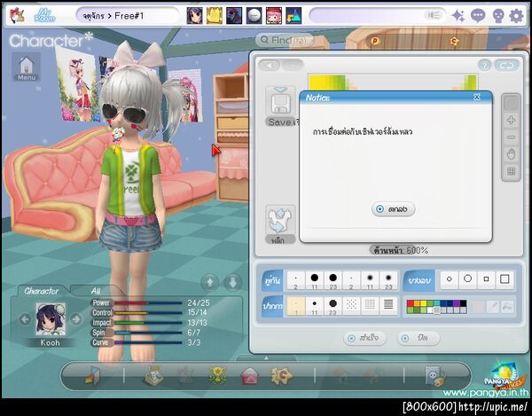Expand the bottom bar pull-up tab
The width and height of the screenshot is (532, 416).
[x=266, y=358]
